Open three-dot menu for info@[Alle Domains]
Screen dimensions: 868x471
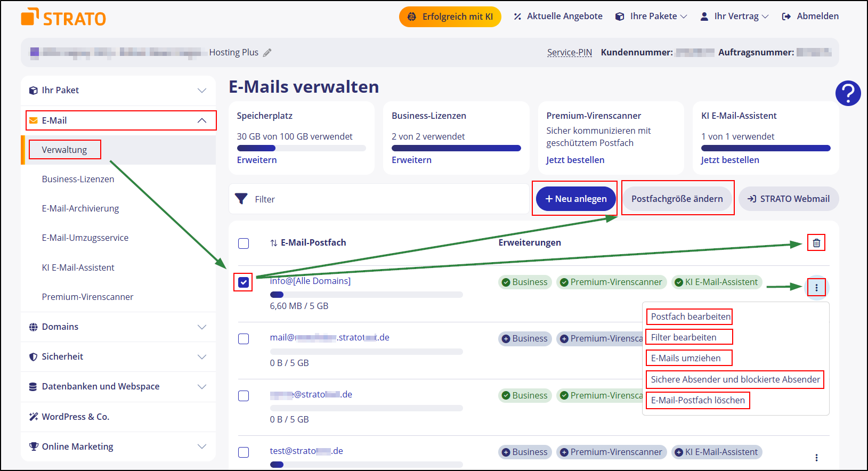coord(816,288)
